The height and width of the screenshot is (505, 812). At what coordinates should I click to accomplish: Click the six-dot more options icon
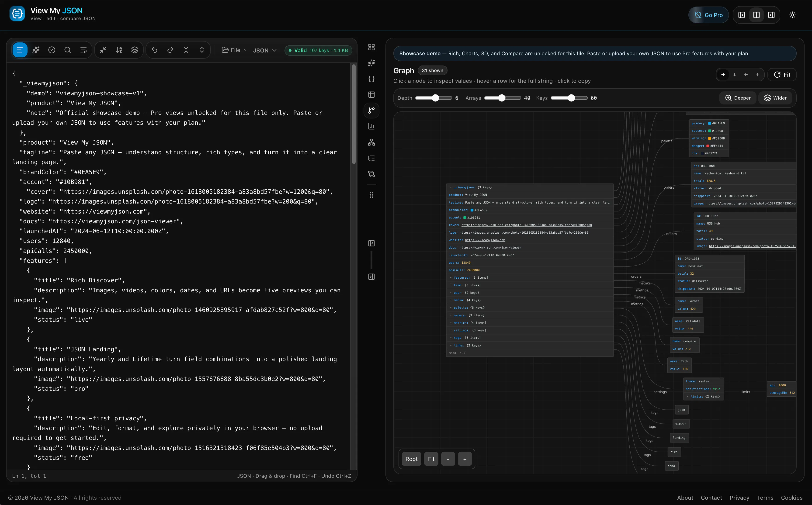click(x=371, y=195)
